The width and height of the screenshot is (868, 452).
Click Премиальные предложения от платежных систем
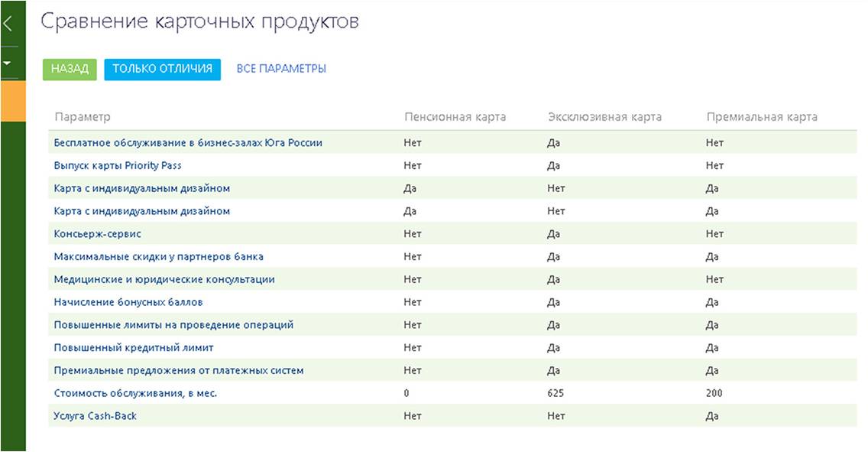pos(179,371)
